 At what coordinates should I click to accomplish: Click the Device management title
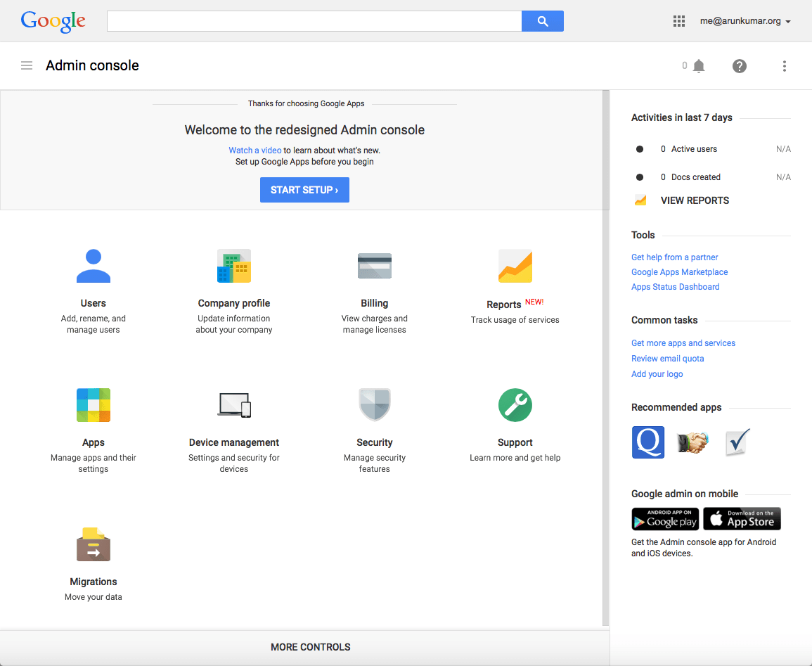[x=233, y=442]
